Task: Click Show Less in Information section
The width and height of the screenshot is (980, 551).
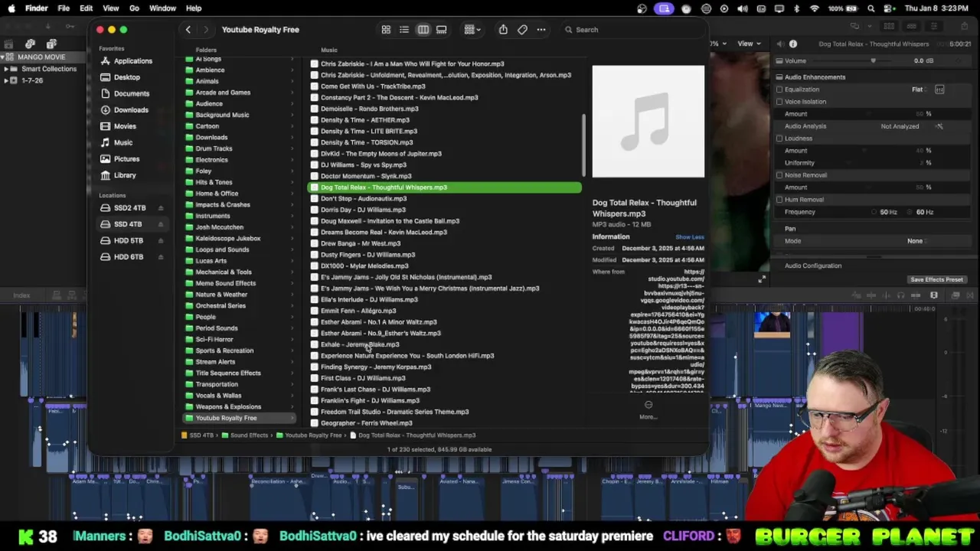Action: click(x=689, y=237)
